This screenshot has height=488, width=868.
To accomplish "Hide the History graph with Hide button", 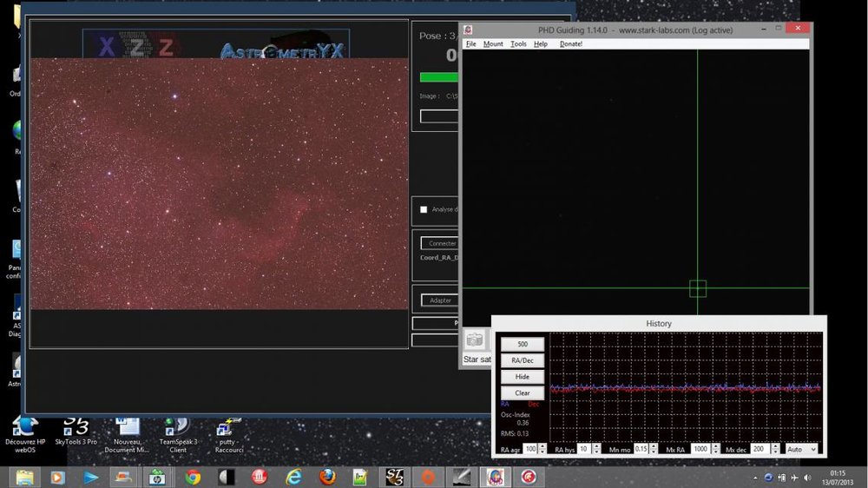I will point(522,377).
